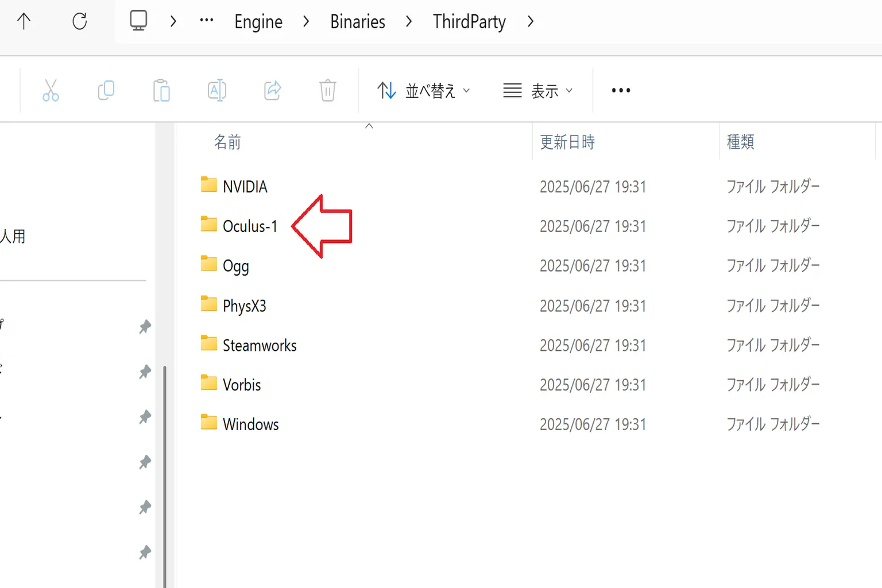882x588 pixels.
Task: Show hidden breadcrumb path with ellipsis
Action: point(206,21)
